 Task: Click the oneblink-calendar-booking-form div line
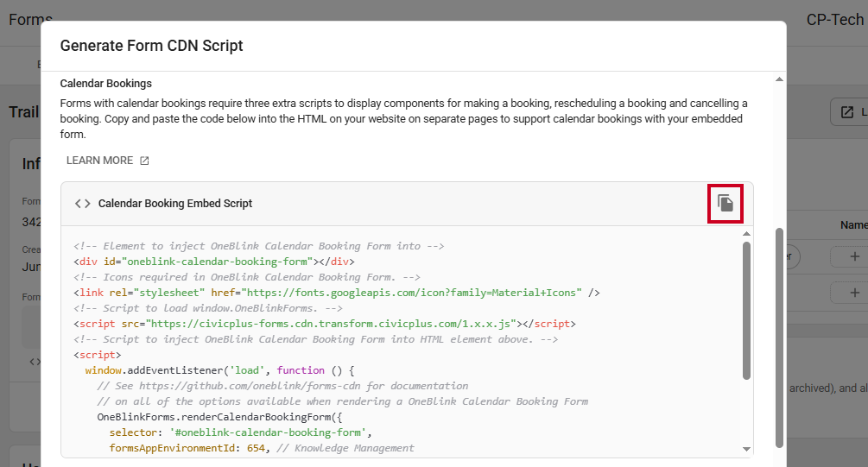214,262
